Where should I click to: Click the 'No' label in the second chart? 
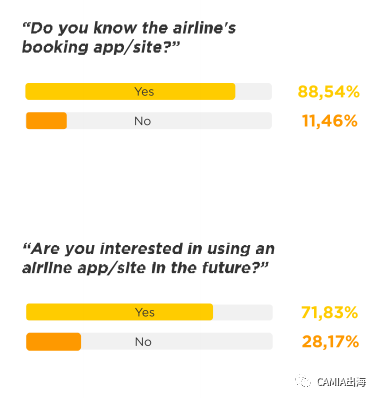143,342
